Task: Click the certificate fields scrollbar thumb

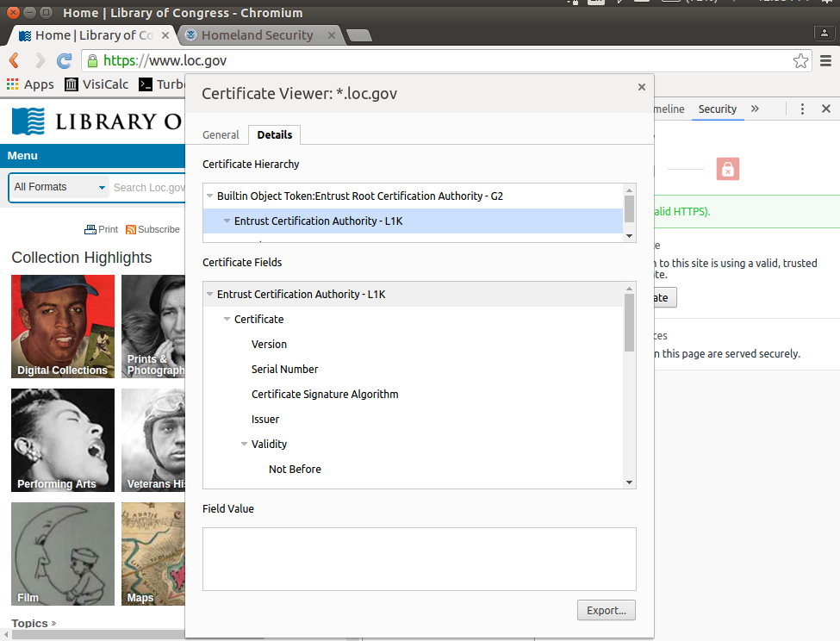Action: (x=630, y=322)
